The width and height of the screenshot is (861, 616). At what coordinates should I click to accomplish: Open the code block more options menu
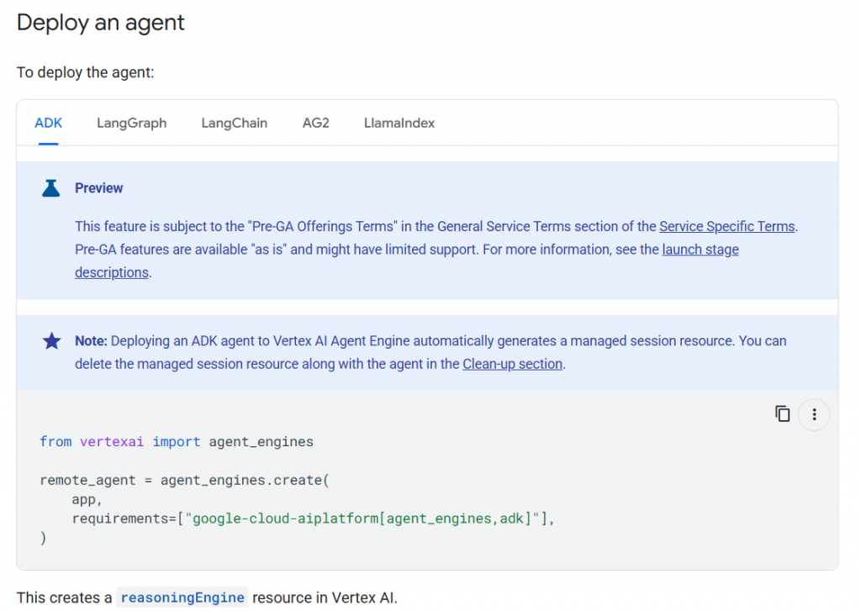[x=813, y=414]
